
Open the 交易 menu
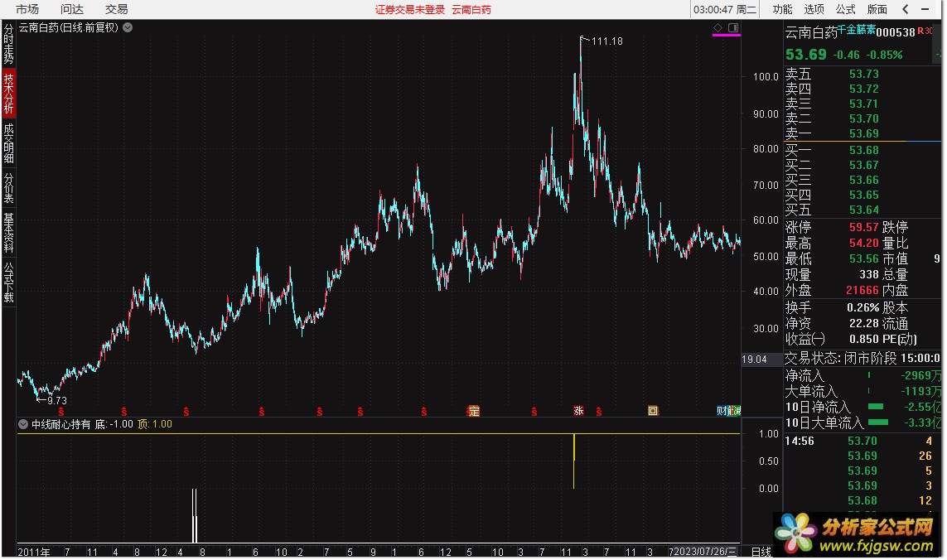click(117, 9)
